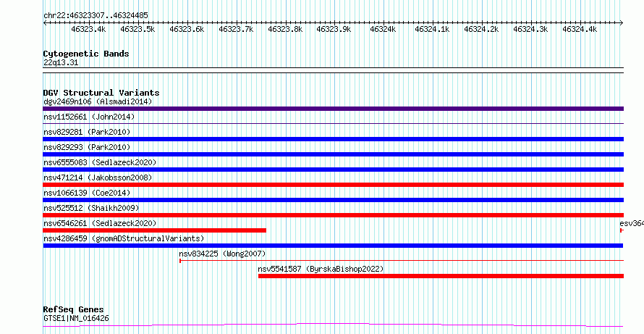This screenshot has width=644, height=334.
Task: Click the GTSE1 NM_016426 gene track line
Action: [333, 325]
